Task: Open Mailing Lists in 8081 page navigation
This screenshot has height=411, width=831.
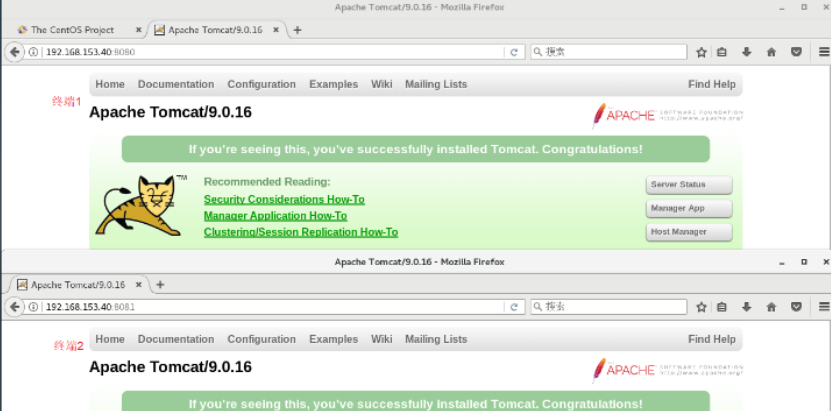Action: click(436, 339)
